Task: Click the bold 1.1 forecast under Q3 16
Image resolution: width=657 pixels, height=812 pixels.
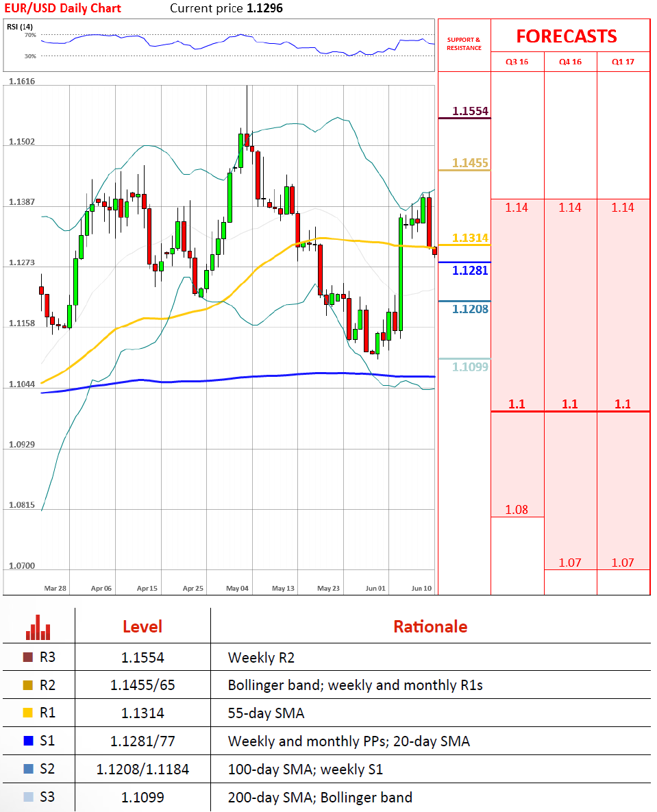Action: [517, 404]
